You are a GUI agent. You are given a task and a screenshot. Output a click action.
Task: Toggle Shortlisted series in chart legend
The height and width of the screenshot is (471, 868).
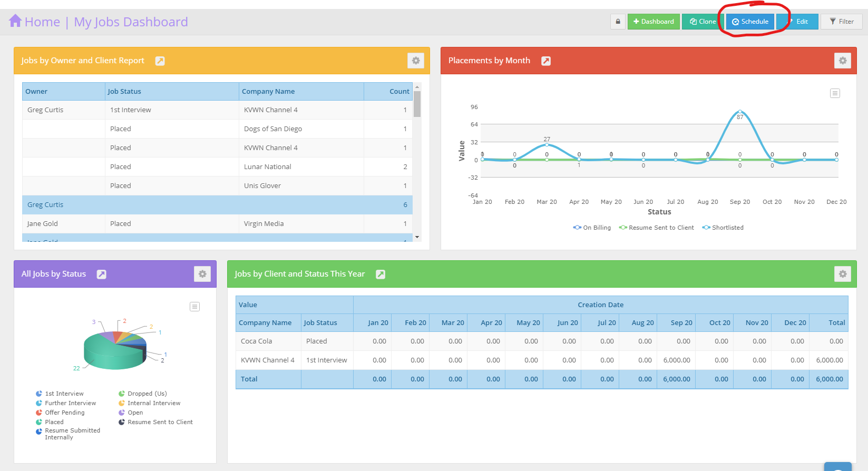(x=723, y=228)
